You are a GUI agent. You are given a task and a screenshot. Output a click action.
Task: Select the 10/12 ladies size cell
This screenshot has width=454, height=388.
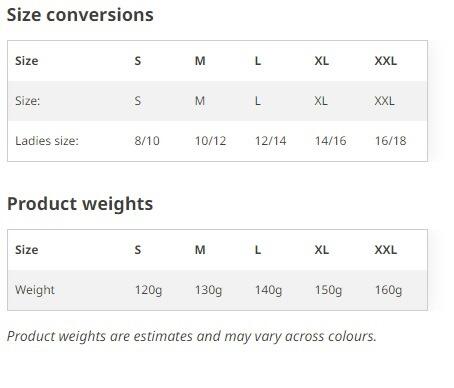click(x=210, y=141)
